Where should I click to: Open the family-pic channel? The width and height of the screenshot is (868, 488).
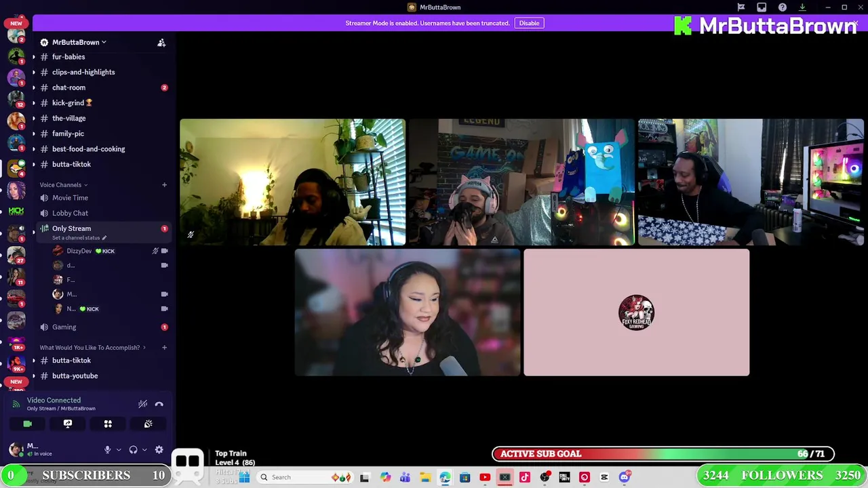tap(68, 134)
